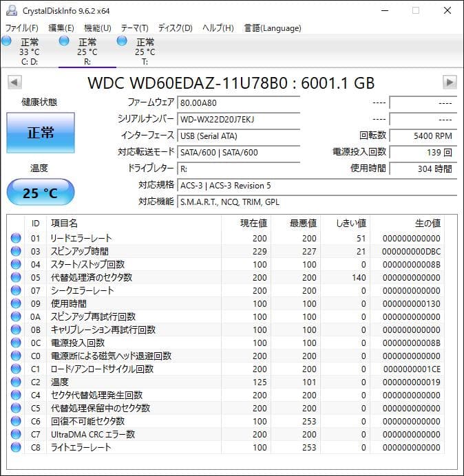
Task: Click the power on count 139 回
Action: (423, 153)
